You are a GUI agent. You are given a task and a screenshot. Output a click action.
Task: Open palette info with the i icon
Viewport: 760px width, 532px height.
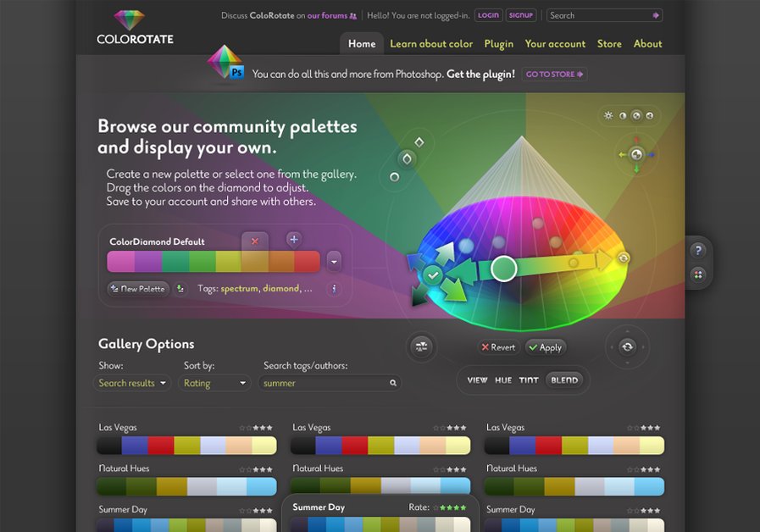click(x=334, y=289)
